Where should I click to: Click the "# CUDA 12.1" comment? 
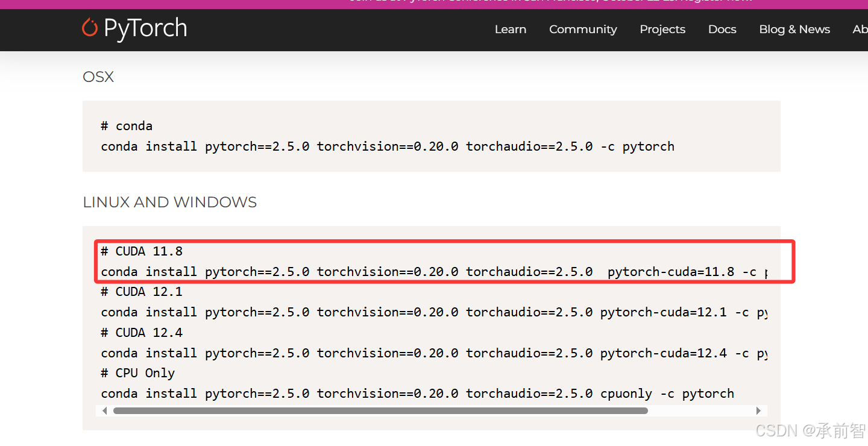pyautogui.click(x=142, y=292)
